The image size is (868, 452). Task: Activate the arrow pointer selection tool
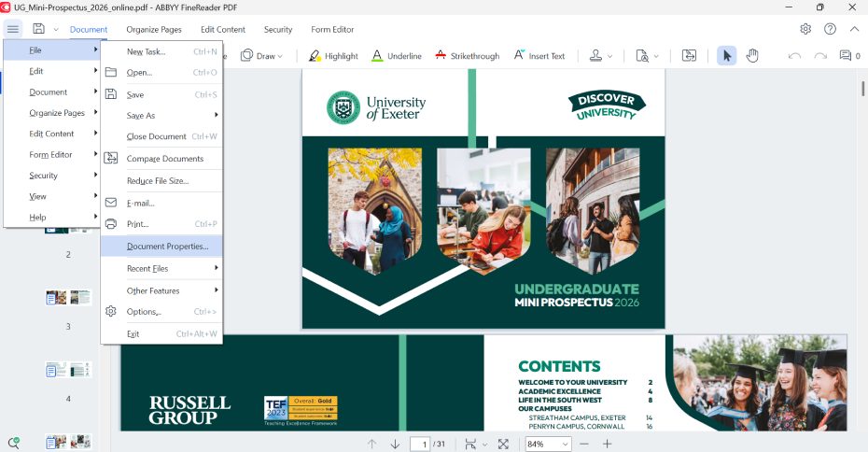(727, 56)
